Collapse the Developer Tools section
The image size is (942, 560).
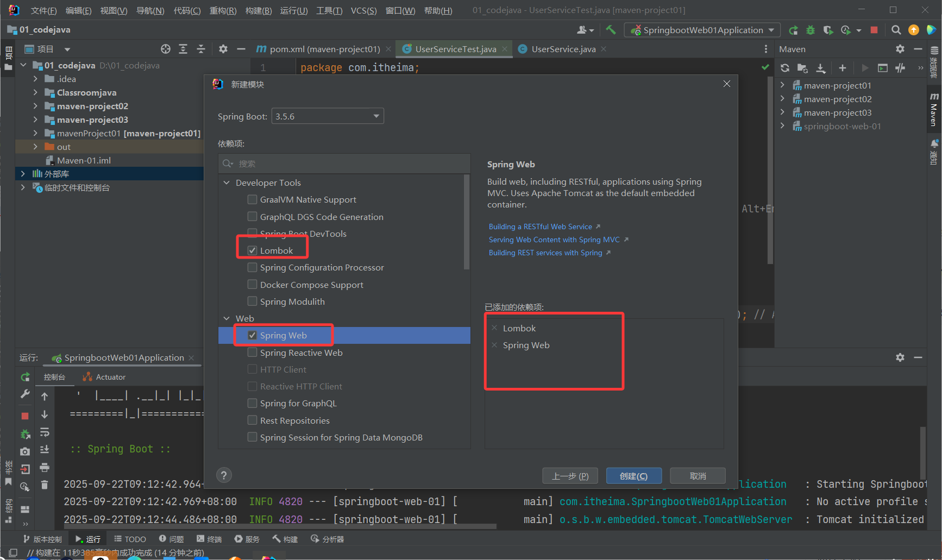point(227,183)
